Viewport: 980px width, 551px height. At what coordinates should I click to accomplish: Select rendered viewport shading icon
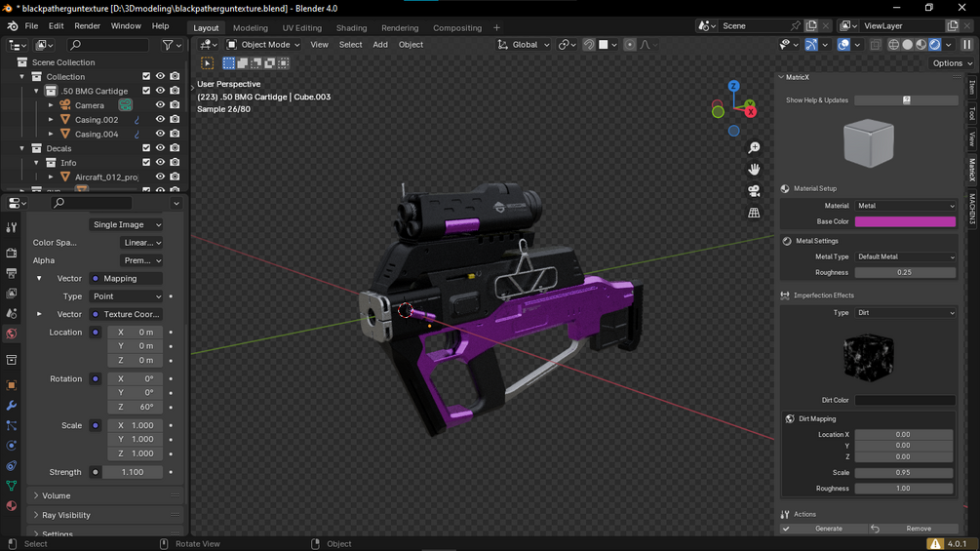click(935, 44)
